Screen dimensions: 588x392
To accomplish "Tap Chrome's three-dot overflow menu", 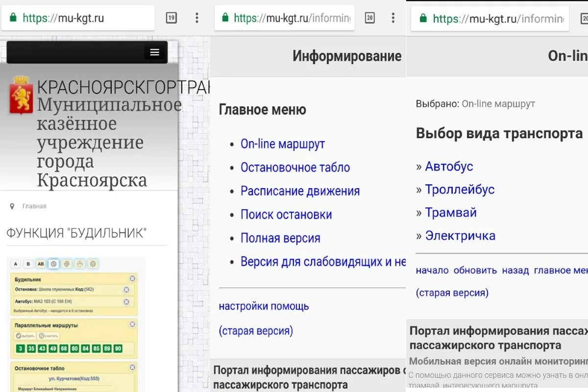I will click(196, 18).
